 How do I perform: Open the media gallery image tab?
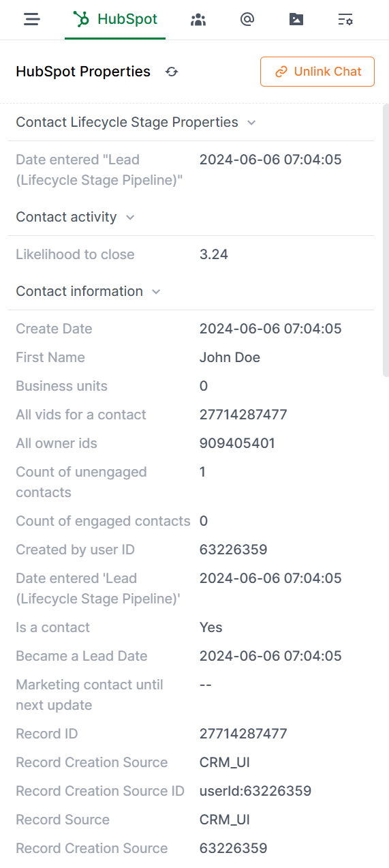(x=296, y=19)
